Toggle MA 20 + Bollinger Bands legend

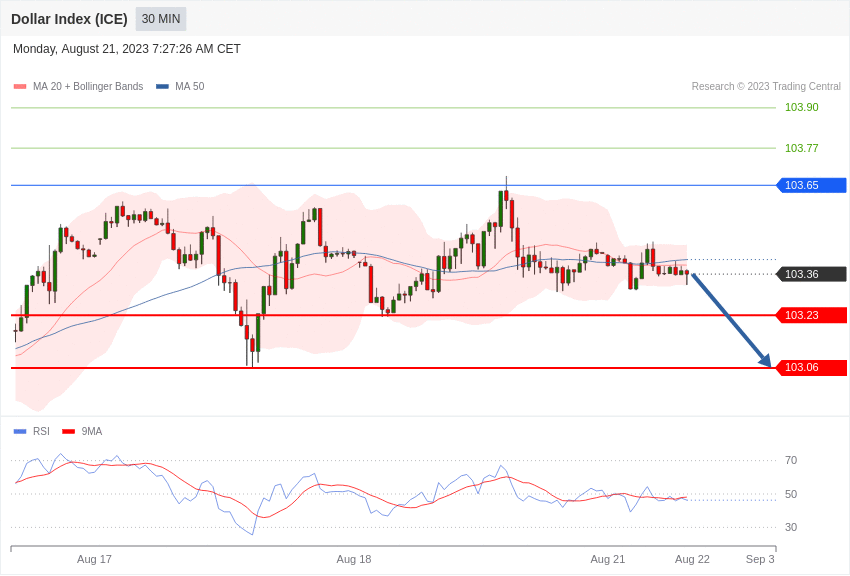(x=79, y=86)
